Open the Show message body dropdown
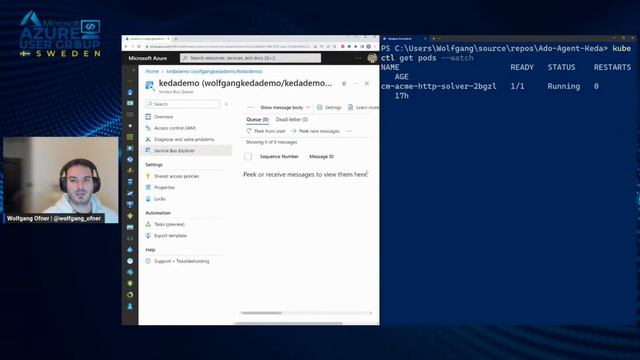The image size is (640, 360). [285, 107]
